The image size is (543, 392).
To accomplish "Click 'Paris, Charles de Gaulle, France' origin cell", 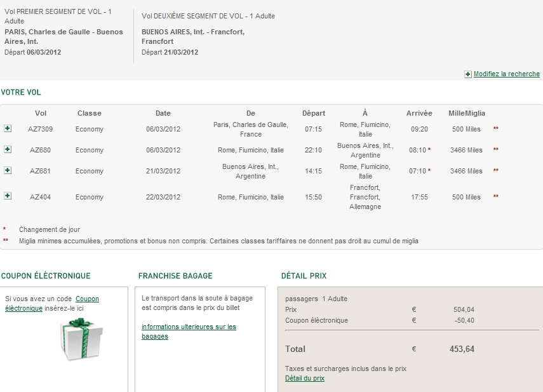I will [x=251, y=129].
